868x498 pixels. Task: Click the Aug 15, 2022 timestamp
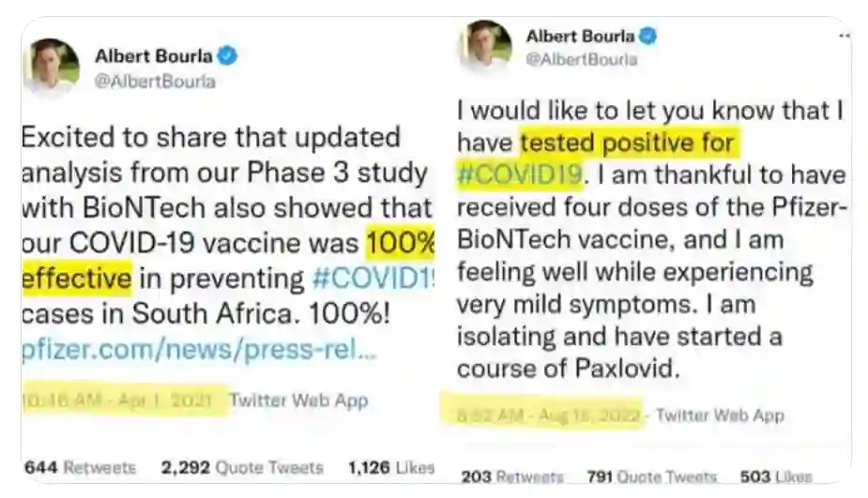[x=541, y=414]
